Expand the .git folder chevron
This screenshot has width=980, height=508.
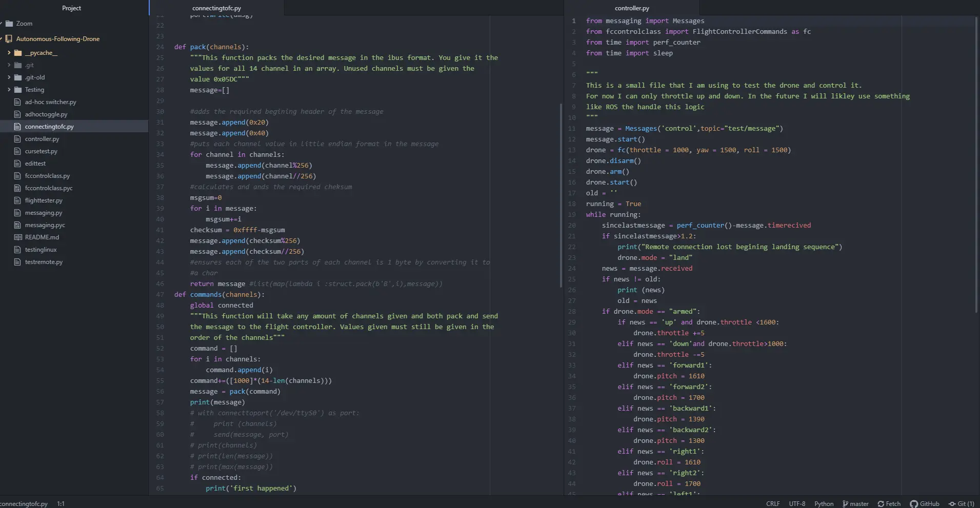[9, 65]
